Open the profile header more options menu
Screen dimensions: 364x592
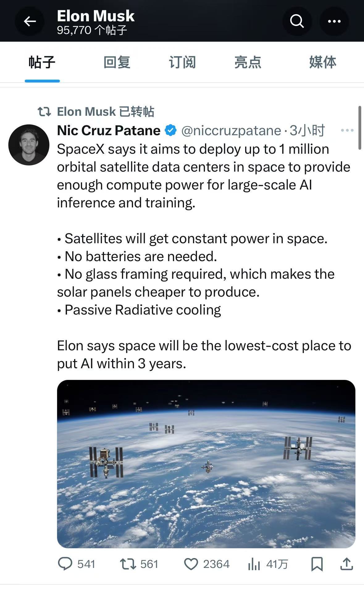pos(334,21)
